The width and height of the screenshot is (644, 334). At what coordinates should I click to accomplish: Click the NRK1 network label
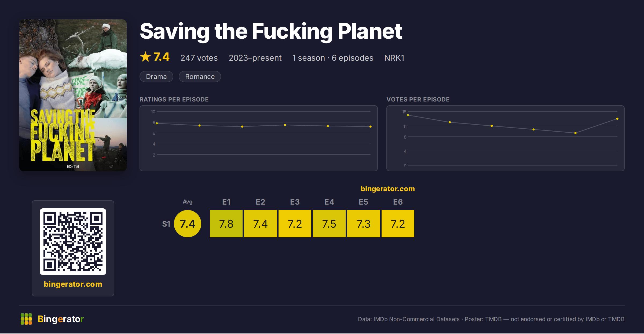tap(394, 58)
